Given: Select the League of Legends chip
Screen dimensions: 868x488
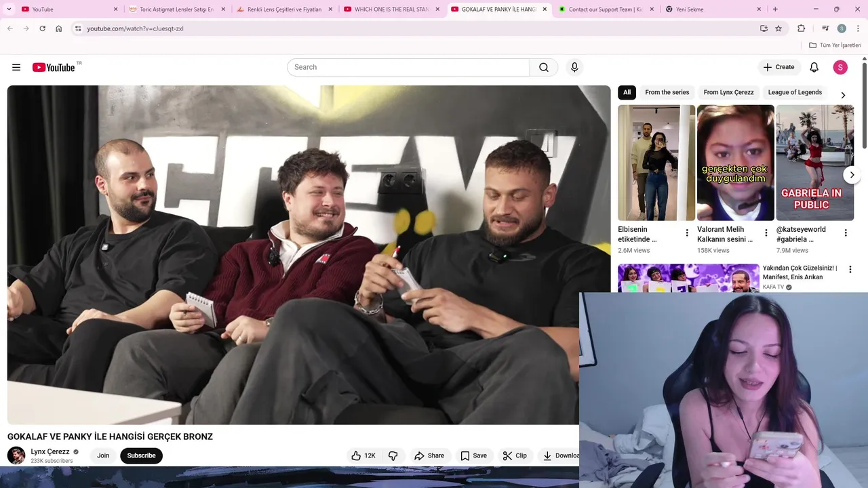Looking at the screenshot, I should point(795,92).
